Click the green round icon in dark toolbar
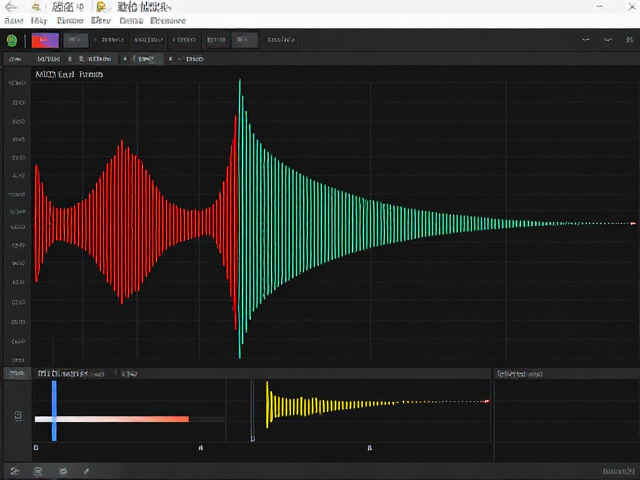The height and width of the screenshot is (480, 640). click(x=12, y=40)
